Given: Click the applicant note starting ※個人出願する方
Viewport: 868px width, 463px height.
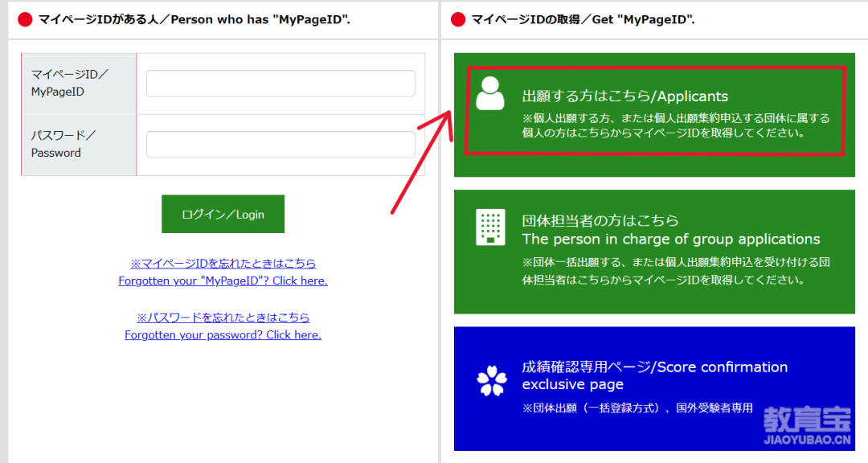Looking at the screenshot, I should coord(676,125).
